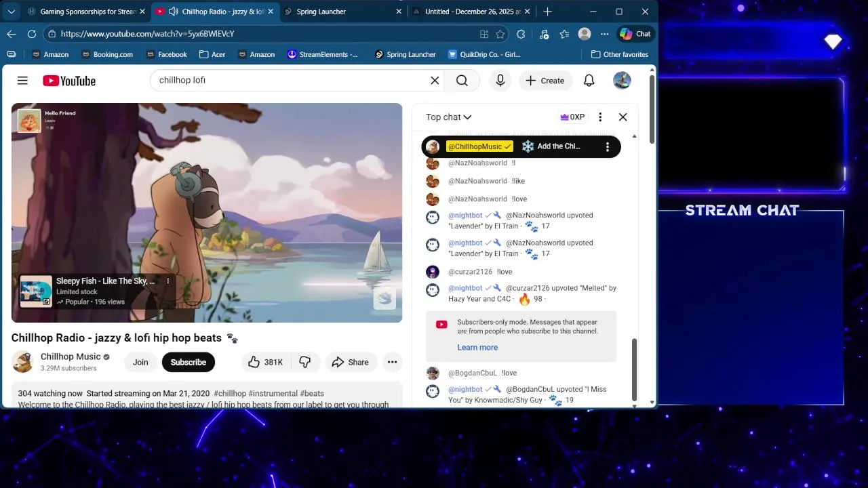Click the live chat scrollbar
Screen dimensions: 868x488
click(x=635, y=369)
